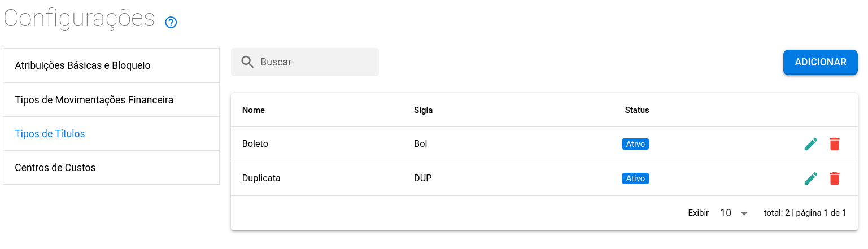The image size is (868, 249).
Task: Select the rows-per-page value 10
Action: 726,213
